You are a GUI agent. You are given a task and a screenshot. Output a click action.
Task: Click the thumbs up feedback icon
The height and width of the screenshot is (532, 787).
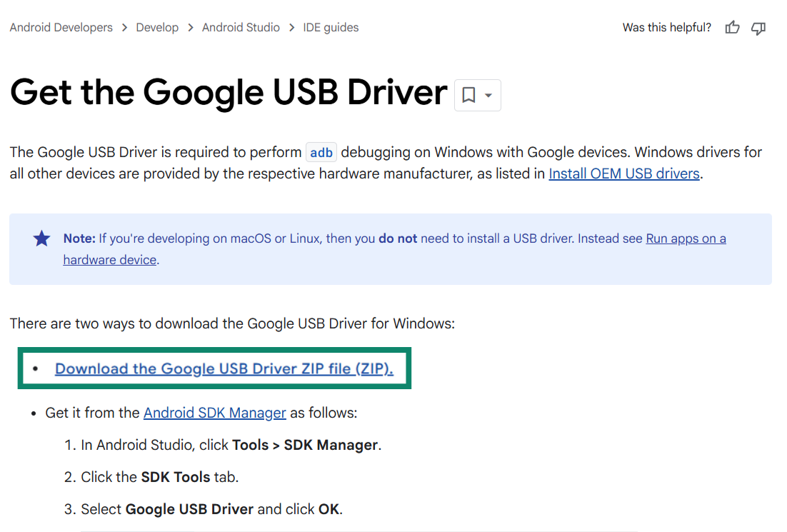pos(732,27)
